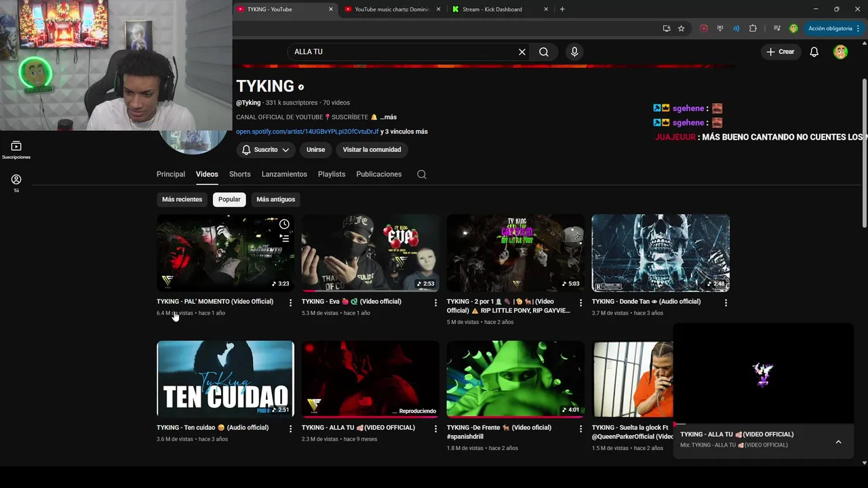The image size is (868, 488).
Task: Open the TYKING - Eva video thumbnail
Action: [370, 253]
